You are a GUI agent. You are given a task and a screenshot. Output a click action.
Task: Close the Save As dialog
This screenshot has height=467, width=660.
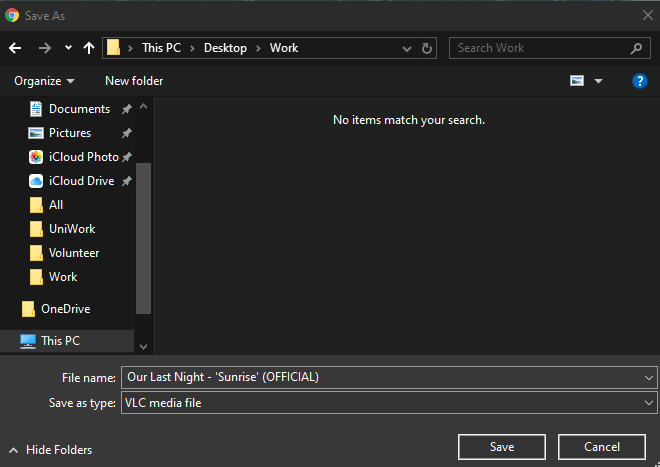[648, 16]
